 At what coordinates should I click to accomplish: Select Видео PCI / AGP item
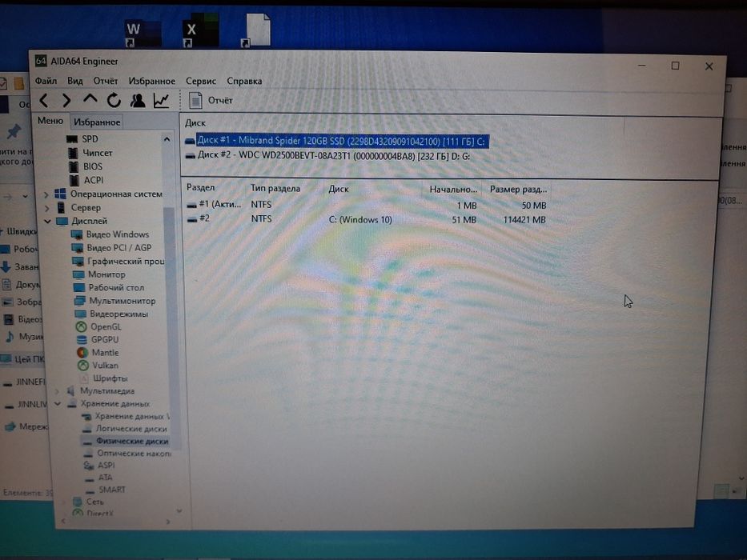click(118, 248)
